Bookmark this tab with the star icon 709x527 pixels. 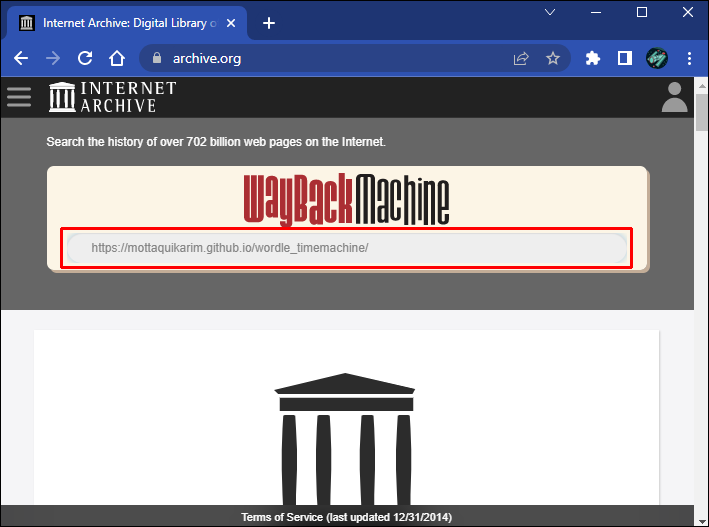(553, 58)
